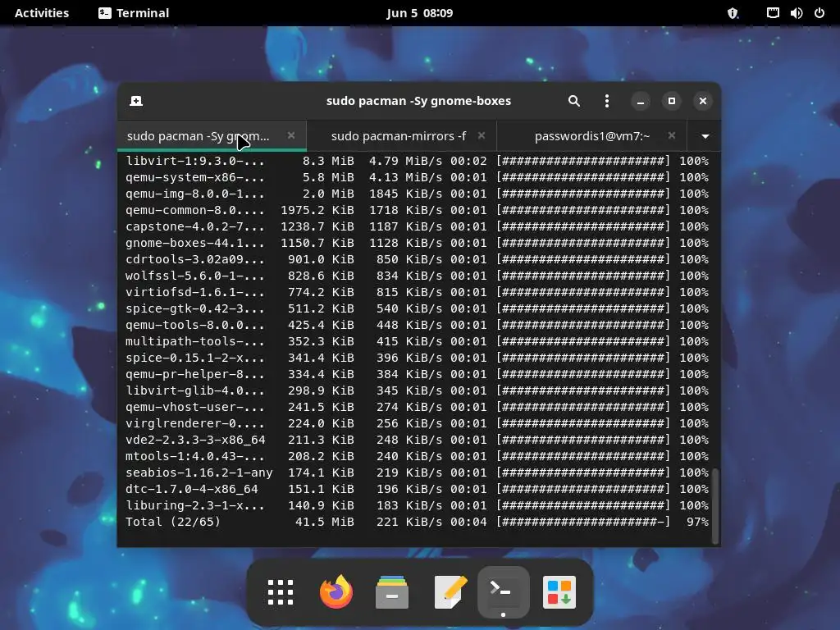The image size is (840, 630).
Task: Close the sudo pacman -Sy tab
Action: coord(291,135)
